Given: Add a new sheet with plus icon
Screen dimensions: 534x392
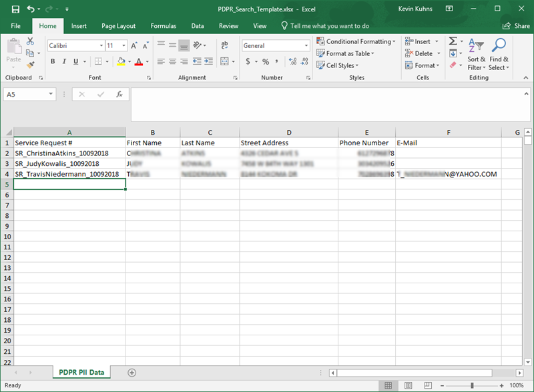Looking at the screenshot, I should [x=131, y=372].
